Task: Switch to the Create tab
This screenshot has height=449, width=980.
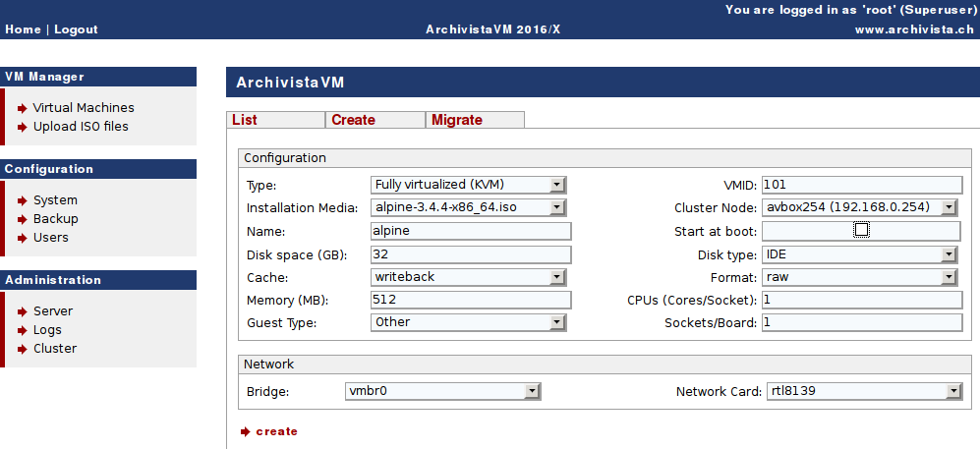Action: tap(375, 120)
